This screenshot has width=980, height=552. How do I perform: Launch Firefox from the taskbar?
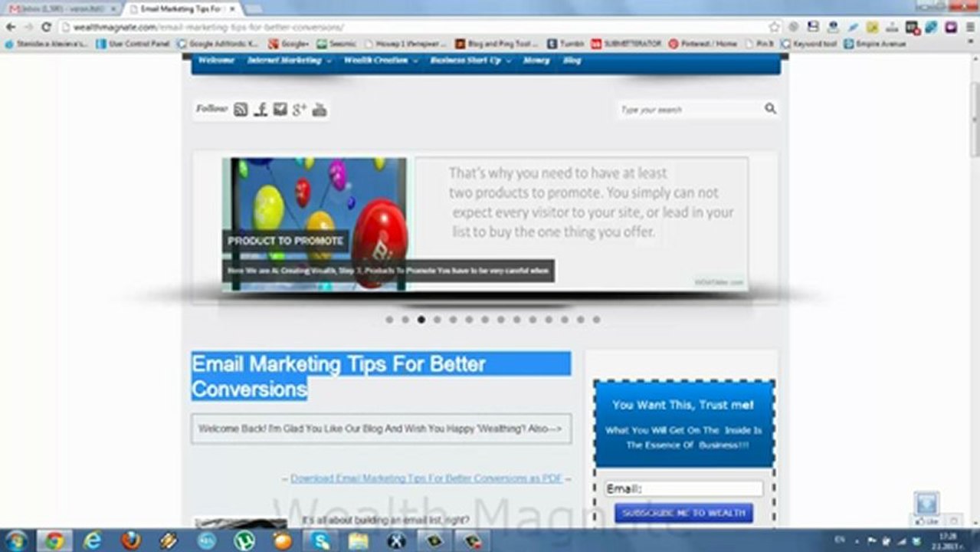pyautogui.click(x=131, y=540)
